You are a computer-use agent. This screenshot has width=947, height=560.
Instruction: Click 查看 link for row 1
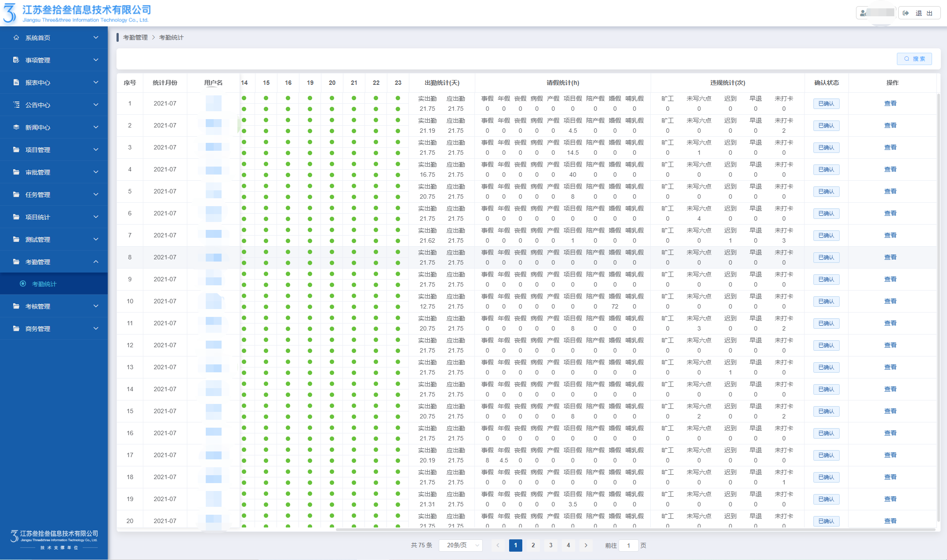[890, 103]
